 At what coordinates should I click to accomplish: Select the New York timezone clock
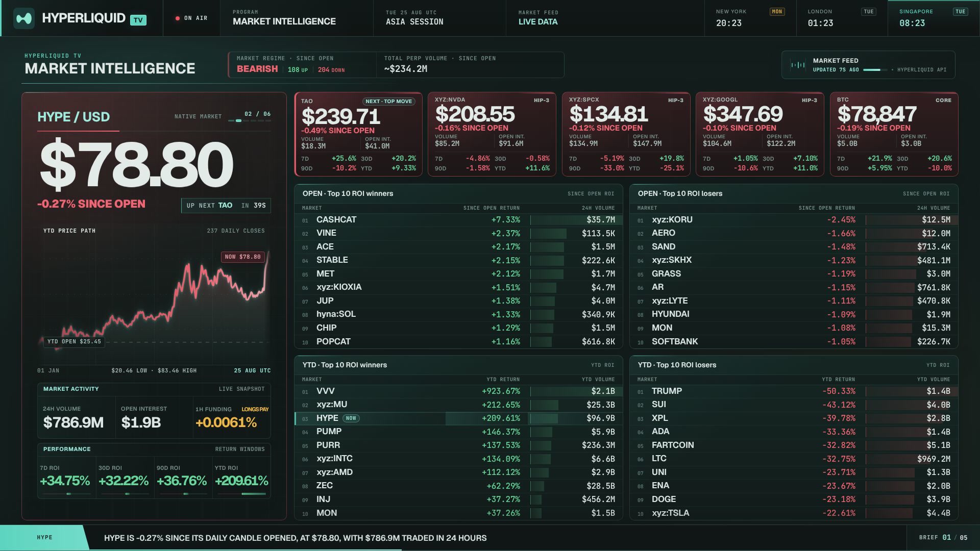click(750, 18)
